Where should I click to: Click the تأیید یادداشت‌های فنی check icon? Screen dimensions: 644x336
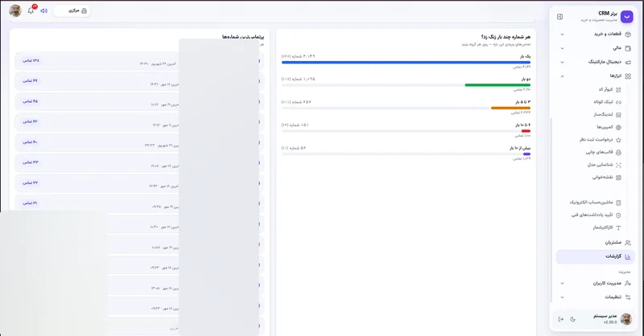[x=618, y=215]
